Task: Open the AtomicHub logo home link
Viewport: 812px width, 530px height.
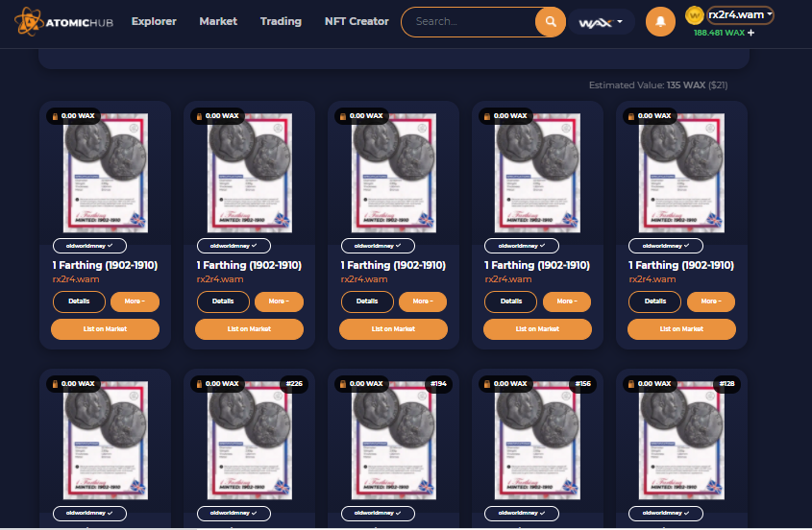Action: (x=63, y=22)
